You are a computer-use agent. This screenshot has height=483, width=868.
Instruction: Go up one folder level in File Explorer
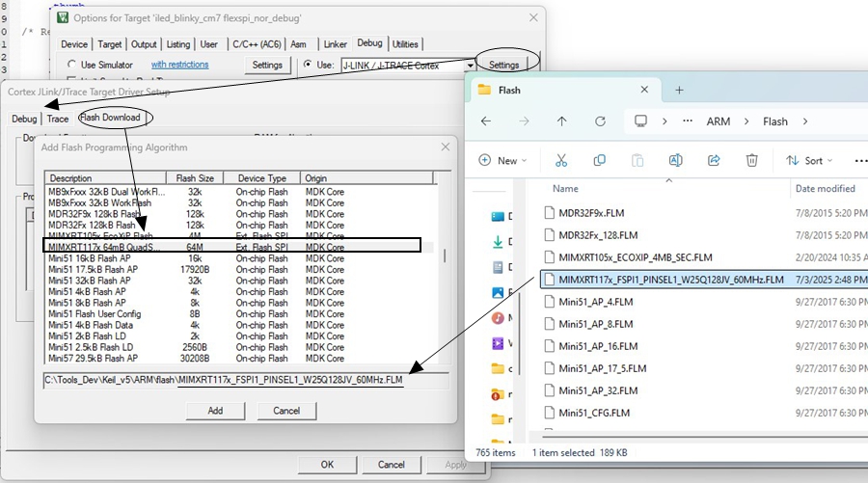coord(562,121)
